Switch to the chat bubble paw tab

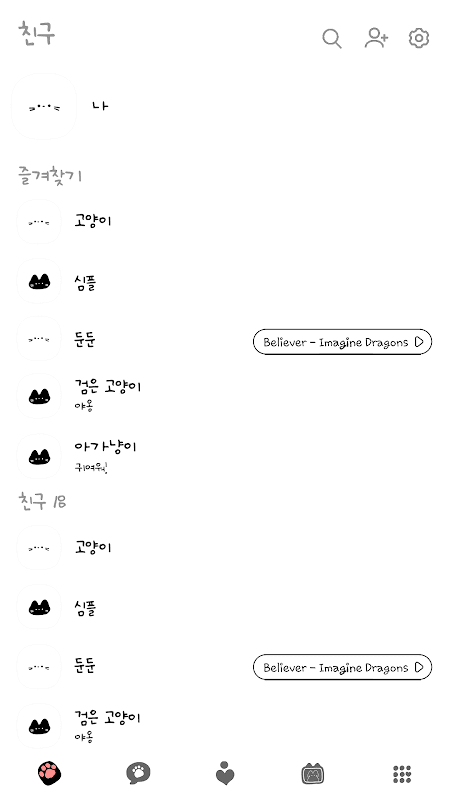pyautogui.click(x=138, y=773)
